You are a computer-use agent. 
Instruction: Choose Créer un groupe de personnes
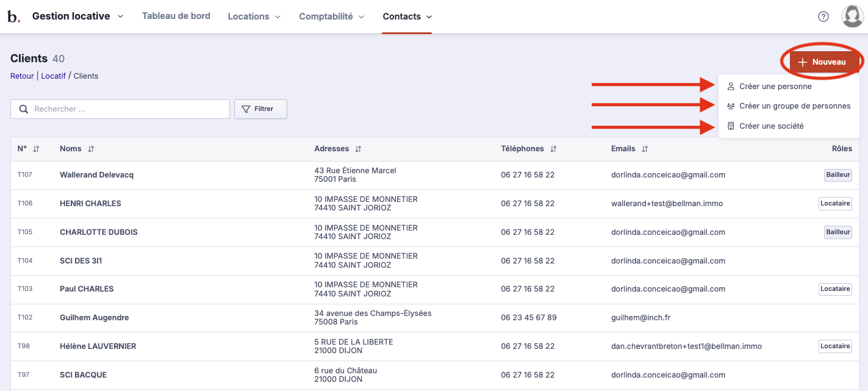[794, 106]
